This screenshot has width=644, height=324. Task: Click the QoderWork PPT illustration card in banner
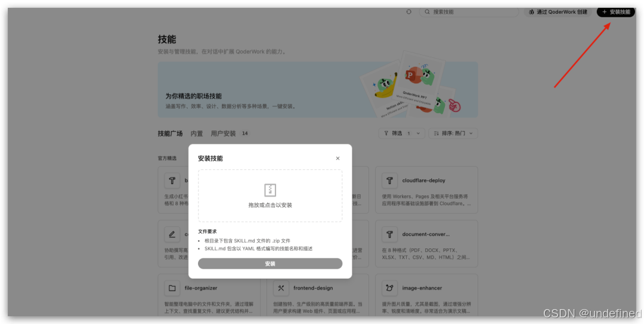419,79
